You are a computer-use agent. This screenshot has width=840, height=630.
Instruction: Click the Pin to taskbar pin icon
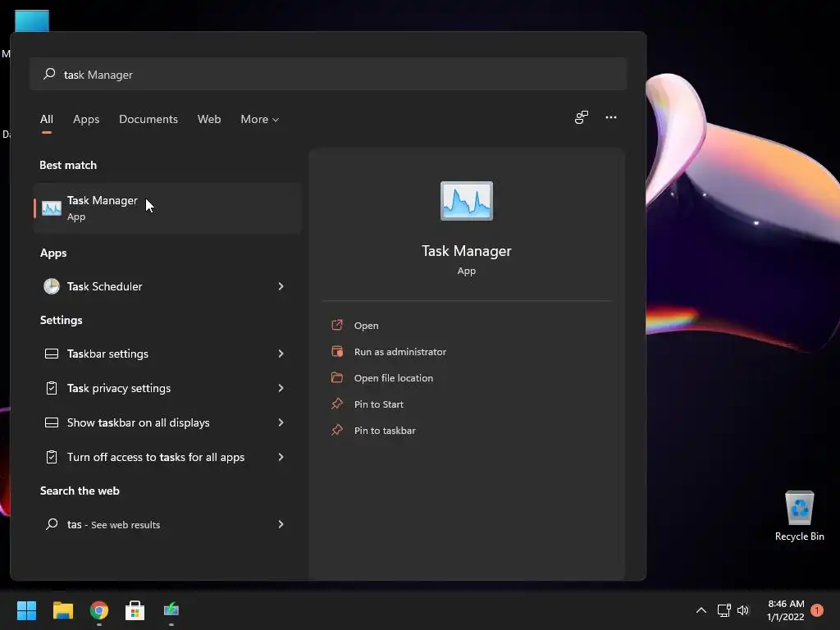pos(337,430)
